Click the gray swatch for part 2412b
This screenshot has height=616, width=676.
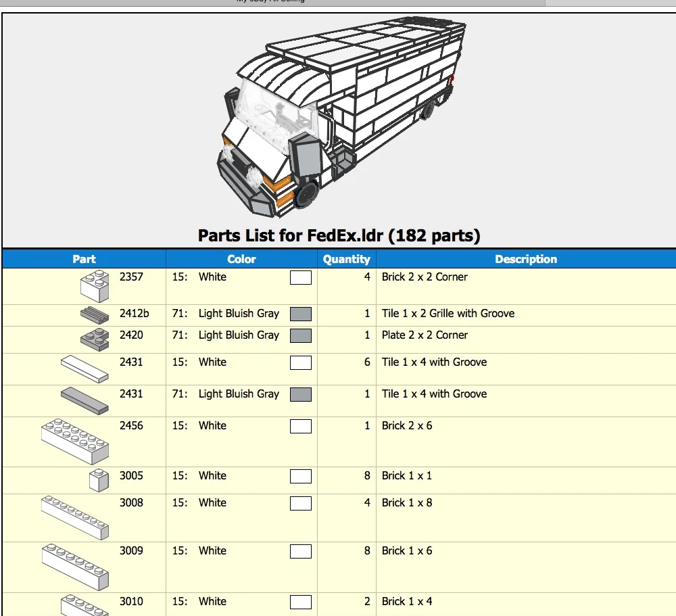(x=301, y=314)
